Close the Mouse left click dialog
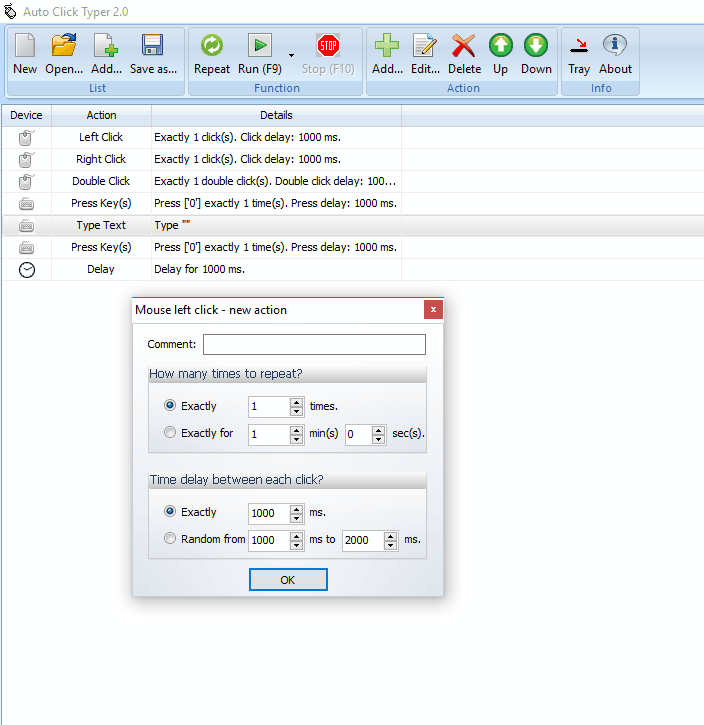Viewport: 704px width, 725px height. click(x=433, y=310)
